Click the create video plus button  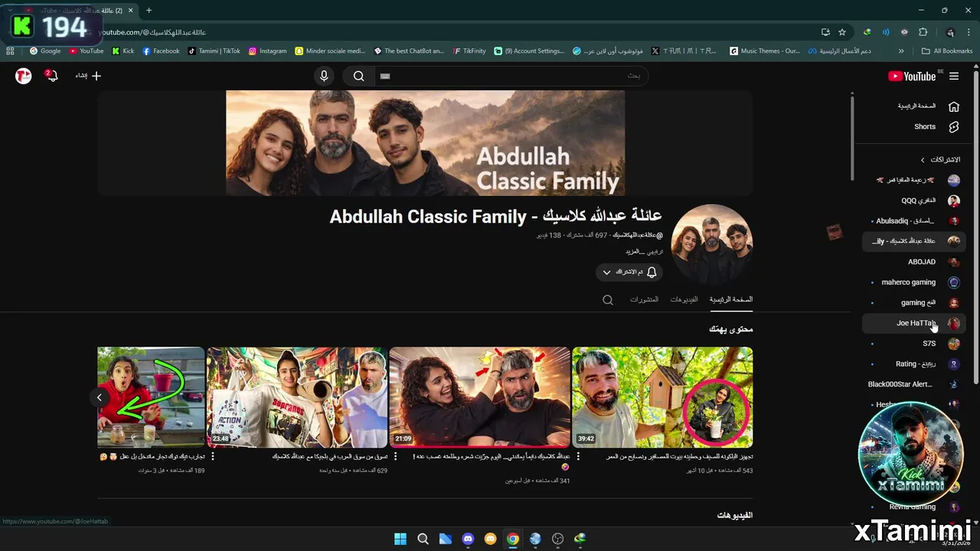[88, 76]
